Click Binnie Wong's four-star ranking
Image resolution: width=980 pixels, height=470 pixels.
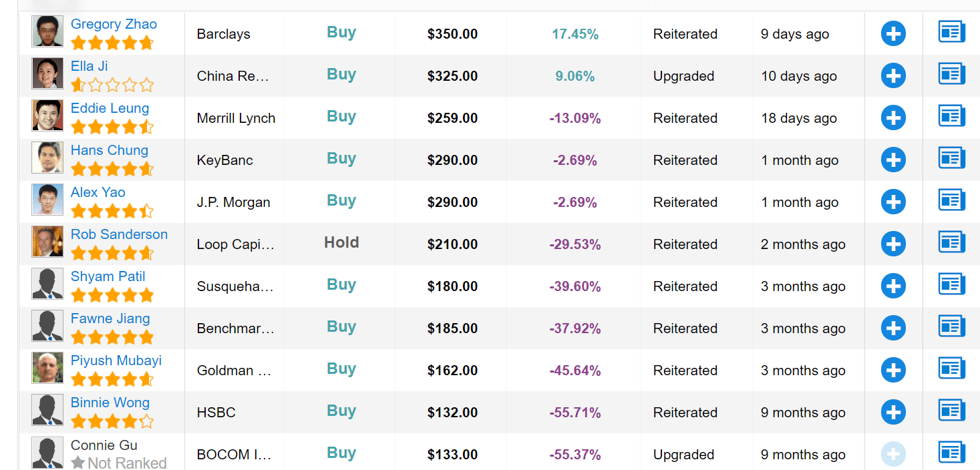pyautogui.click(x=112, y=422)
